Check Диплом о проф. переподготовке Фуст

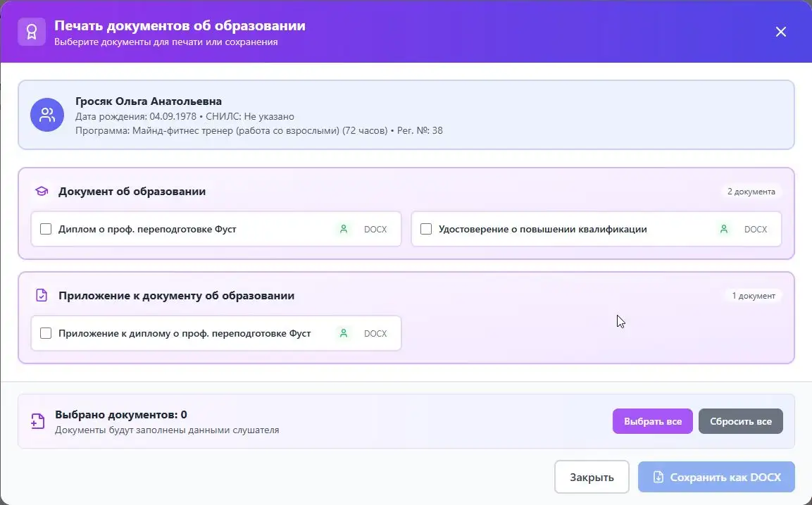point(46,229)
